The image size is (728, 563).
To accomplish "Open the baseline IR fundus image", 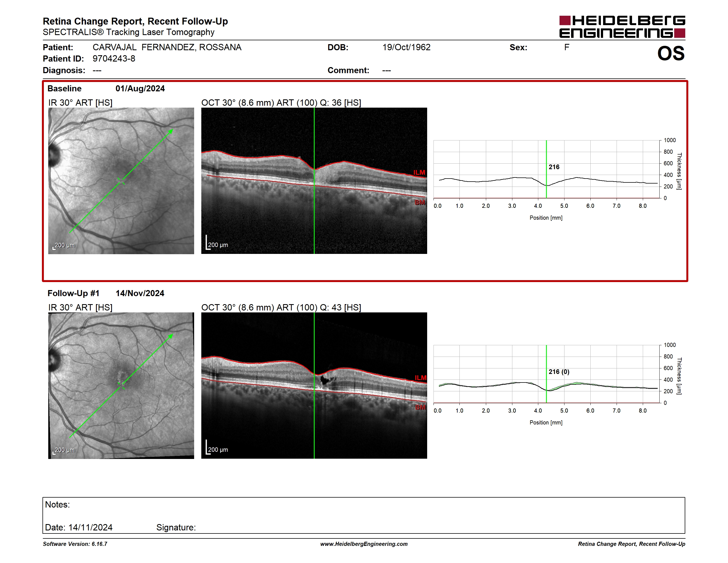I will pos(121,181).
